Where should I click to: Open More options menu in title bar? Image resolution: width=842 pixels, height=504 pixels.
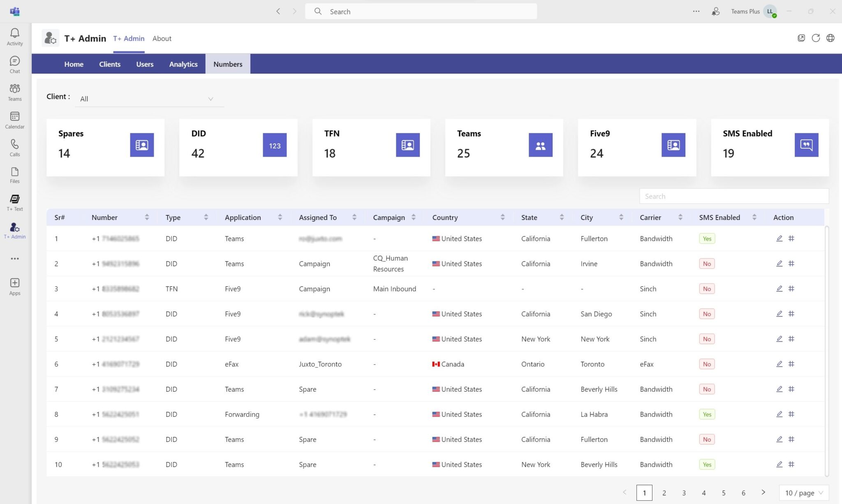[696, 11]
